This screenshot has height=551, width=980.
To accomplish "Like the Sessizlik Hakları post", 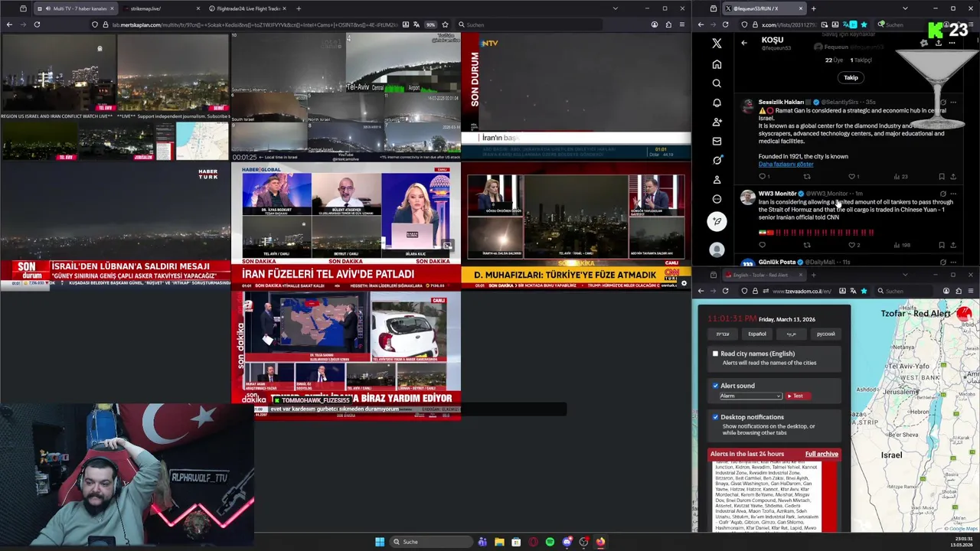I will click(851, 177).
